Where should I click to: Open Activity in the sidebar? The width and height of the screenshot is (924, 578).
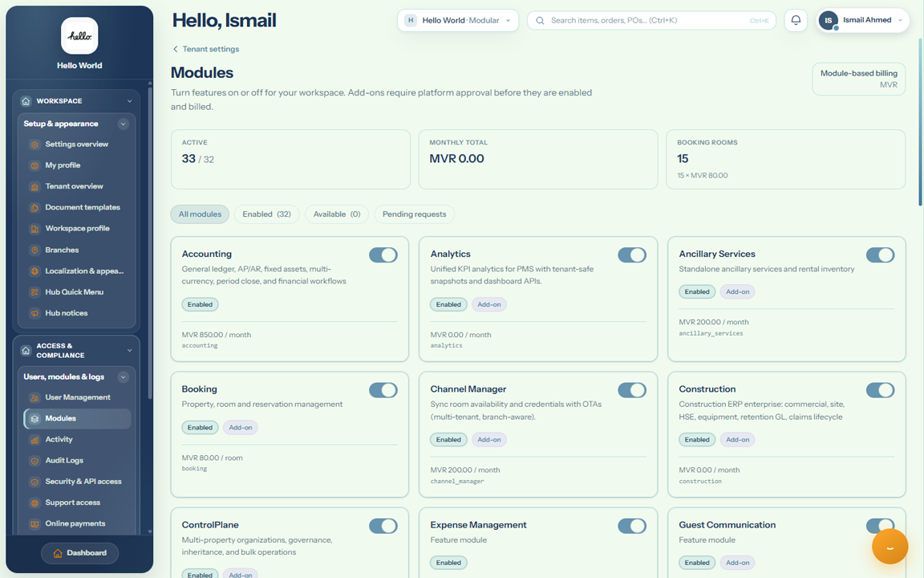pyautogui.click(x=77, y=439)
